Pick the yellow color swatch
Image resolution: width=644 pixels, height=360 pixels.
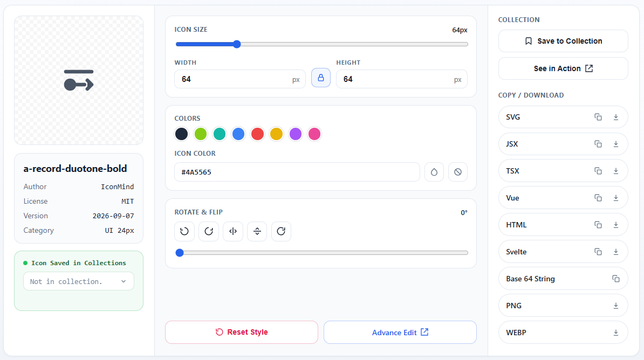(x=276, y=134)
